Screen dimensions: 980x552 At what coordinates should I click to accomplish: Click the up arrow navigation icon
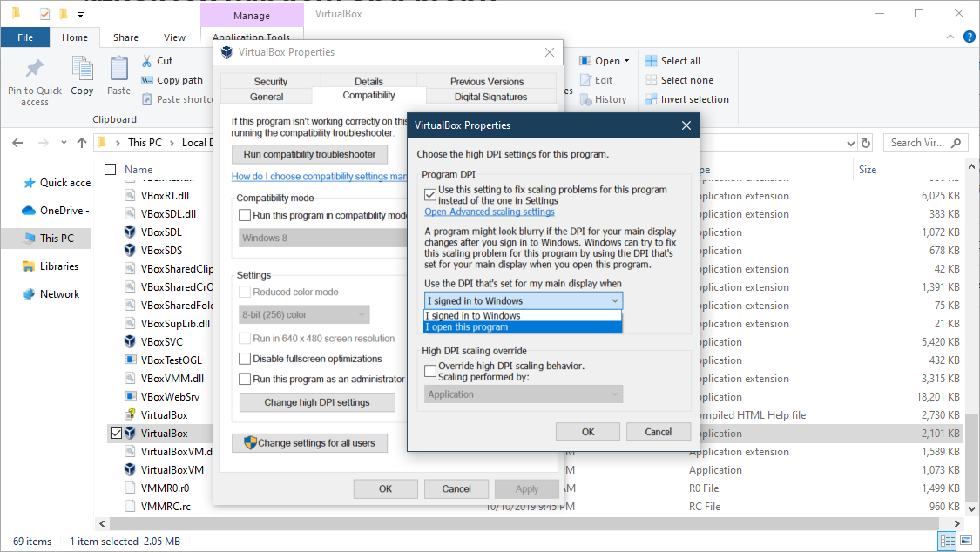tap(82, 143)
